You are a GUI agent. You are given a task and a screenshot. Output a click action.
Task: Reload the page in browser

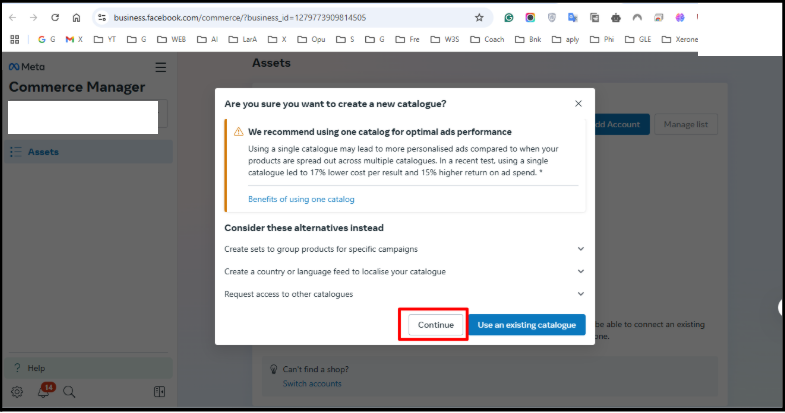tap(54, 17)
